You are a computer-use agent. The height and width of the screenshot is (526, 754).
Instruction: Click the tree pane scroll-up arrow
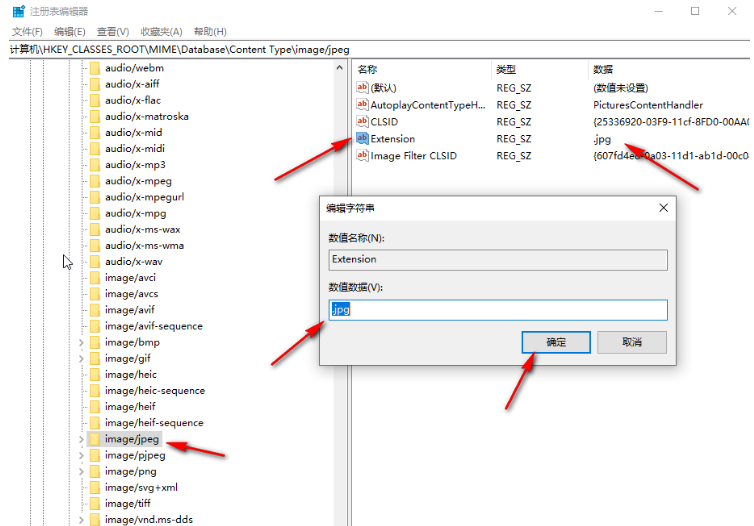click(339, 68)
